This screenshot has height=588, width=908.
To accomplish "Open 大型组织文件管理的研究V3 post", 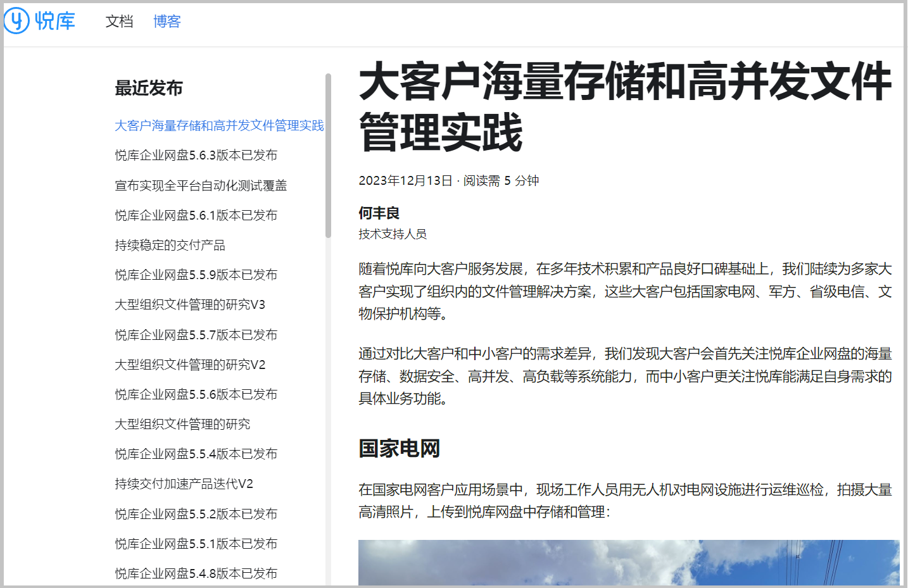I will [190, 304].
